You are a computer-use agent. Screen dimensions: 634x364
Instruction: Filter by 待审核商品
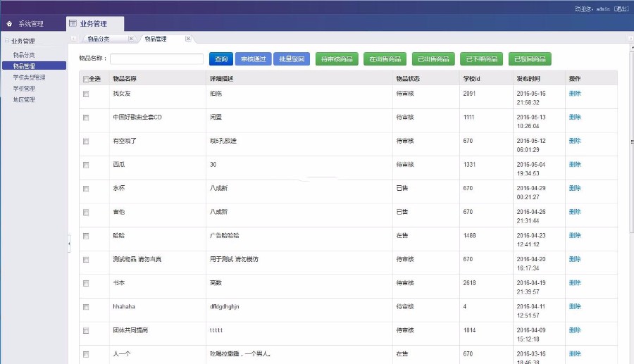(337, 59)
